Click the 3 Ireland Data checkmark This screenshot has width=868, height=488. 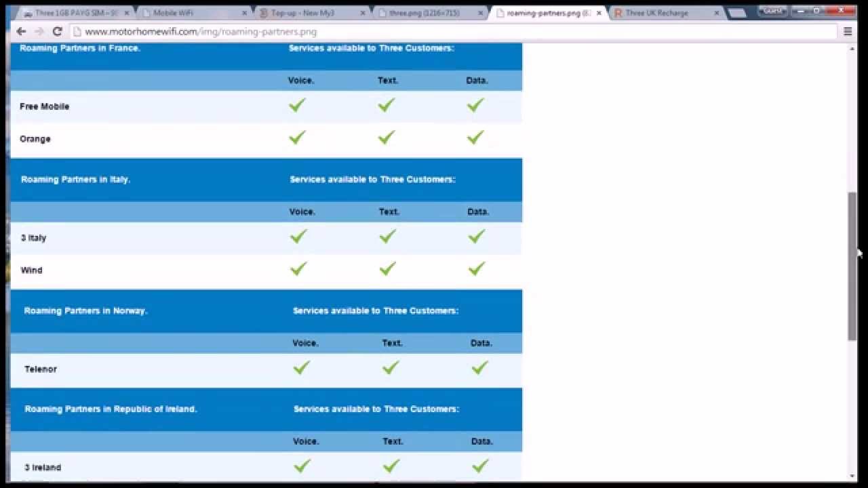click(x=481, y=466)
